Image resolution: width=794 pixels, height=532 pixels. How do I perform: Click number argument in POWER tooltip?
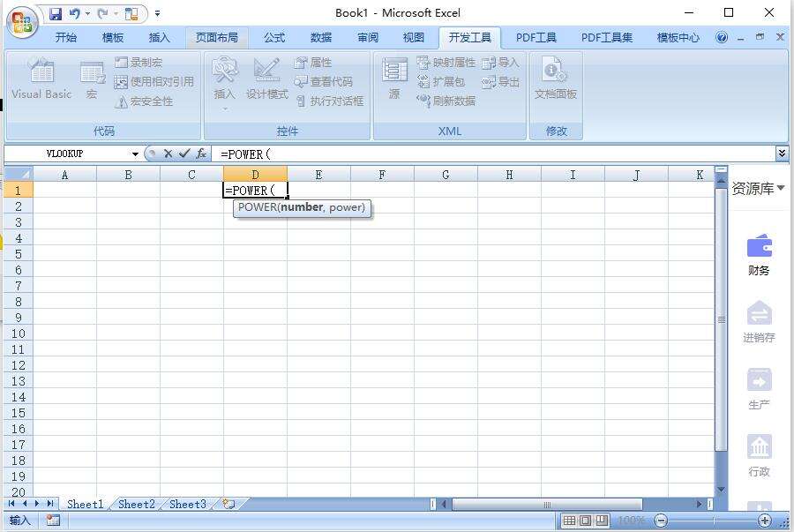pos(302,207)
